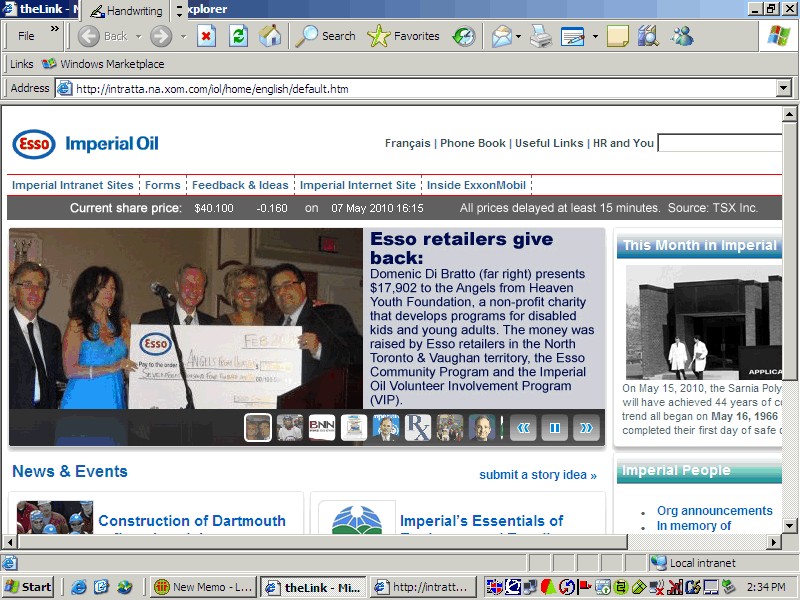Click the Print icon in toolbar

(541, 36)
